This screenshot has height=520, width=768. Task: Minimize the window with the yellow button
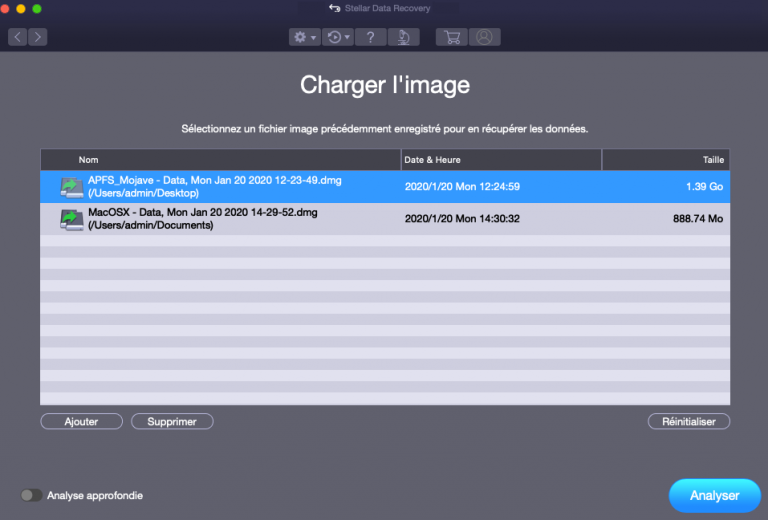click(21, 9)
